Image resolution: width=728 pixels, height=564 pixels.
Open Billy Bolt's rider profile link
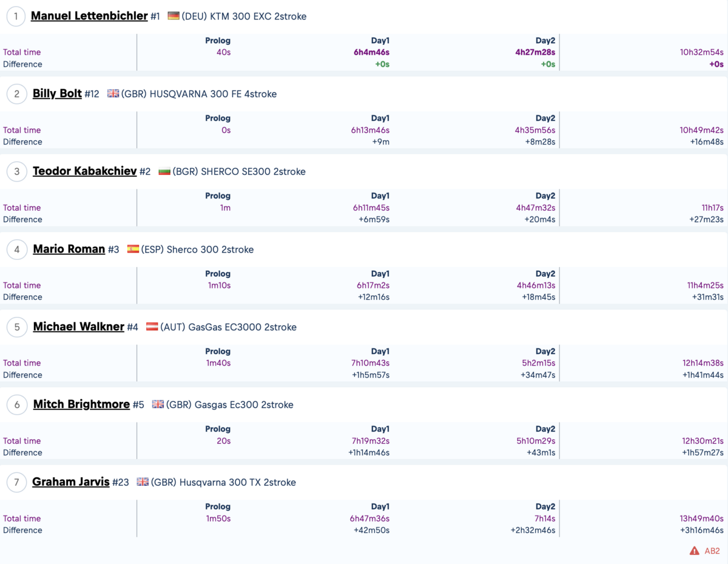tap(57, 93)
